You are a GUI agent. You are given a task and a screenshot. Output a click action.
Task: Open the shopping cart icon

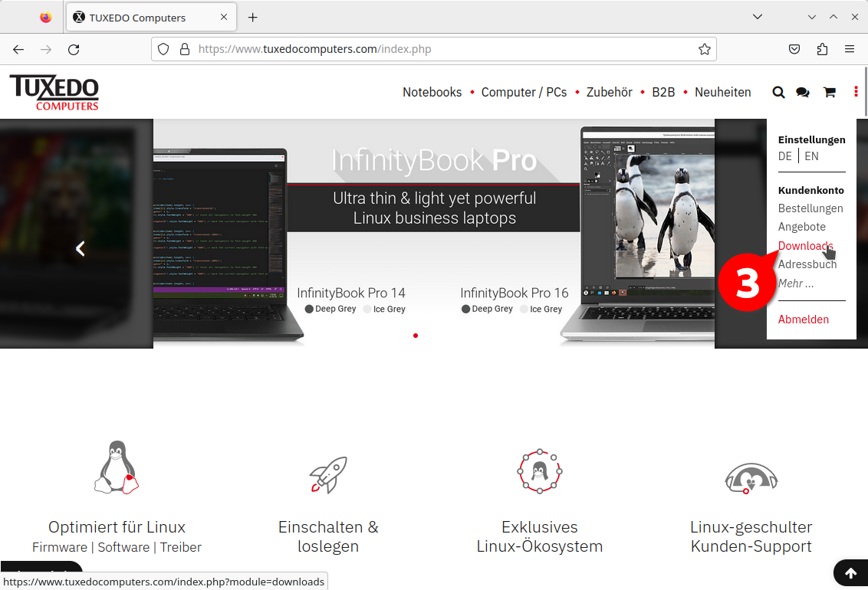829,93
